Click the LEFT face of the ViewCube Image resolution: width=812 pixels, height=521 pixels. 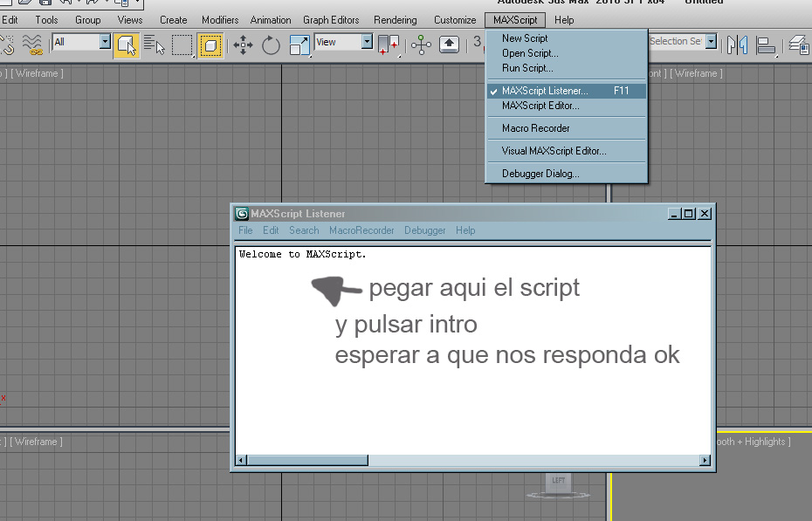click(558, 481)
